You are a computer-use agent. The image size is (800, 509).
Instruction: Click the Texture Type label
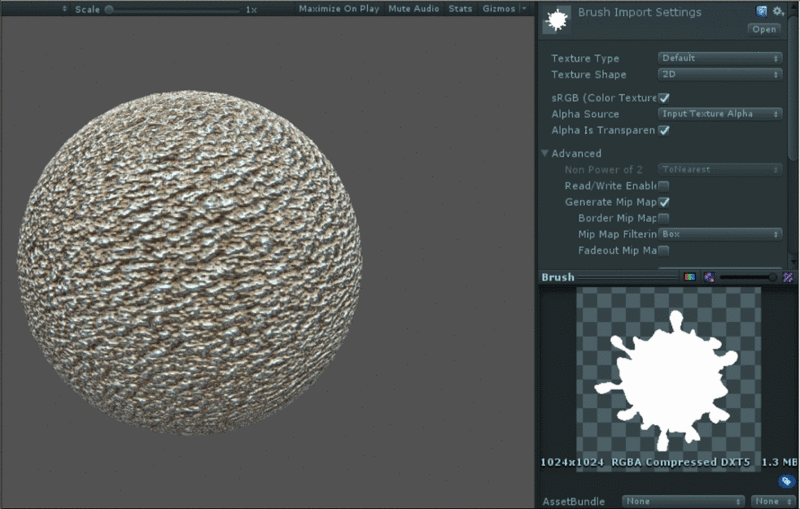coord(585,58)
